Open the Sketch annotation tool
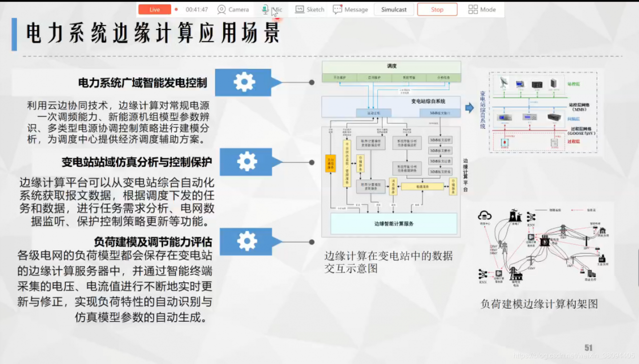 click(x=310, y=9)
